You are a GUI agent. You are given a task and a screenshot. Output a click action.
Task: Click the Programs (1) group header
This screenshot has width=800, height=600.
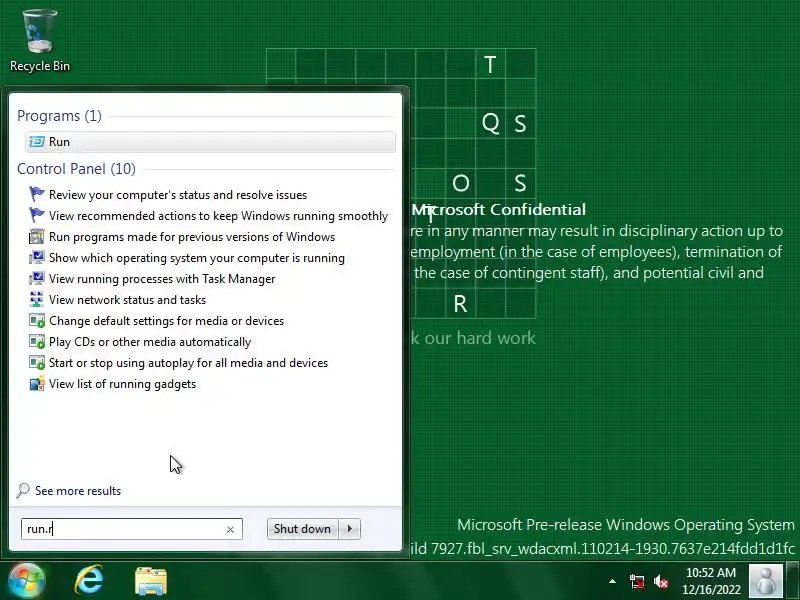coord(59,116)
